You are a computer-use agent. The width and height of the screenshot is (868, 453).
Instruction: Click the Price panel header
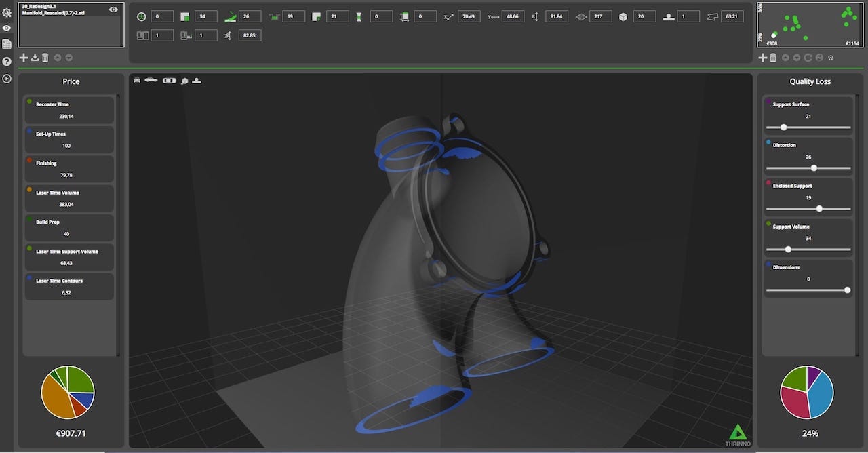point(71,81)
